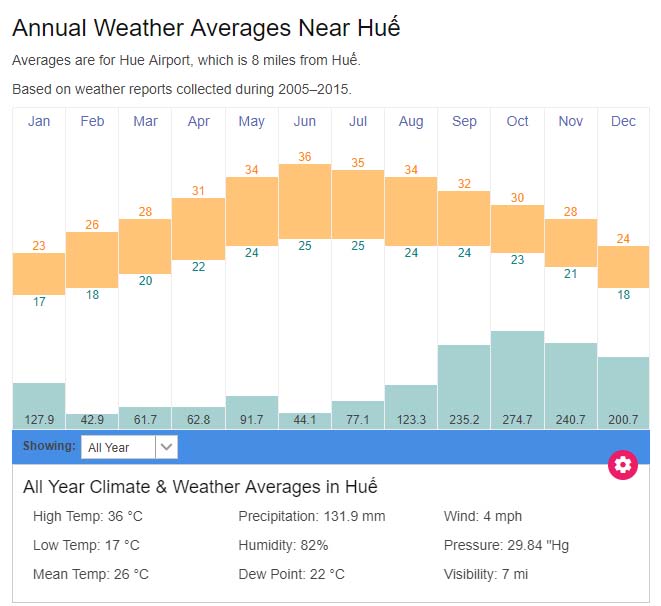Click the June orange temperature bar

[x=305, y=200]
